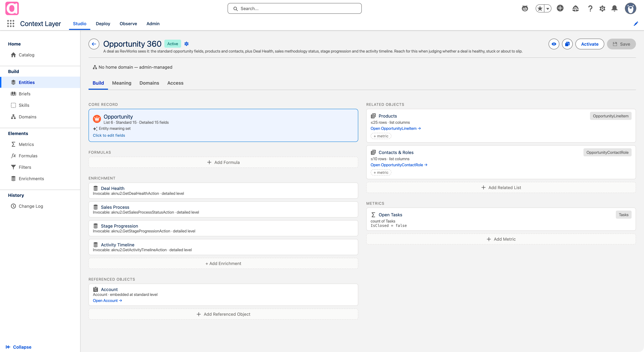The height and width of the screenshot is (352, 644).
Task: Open the Domains tab next to Meaning
Action: point(149,83)
